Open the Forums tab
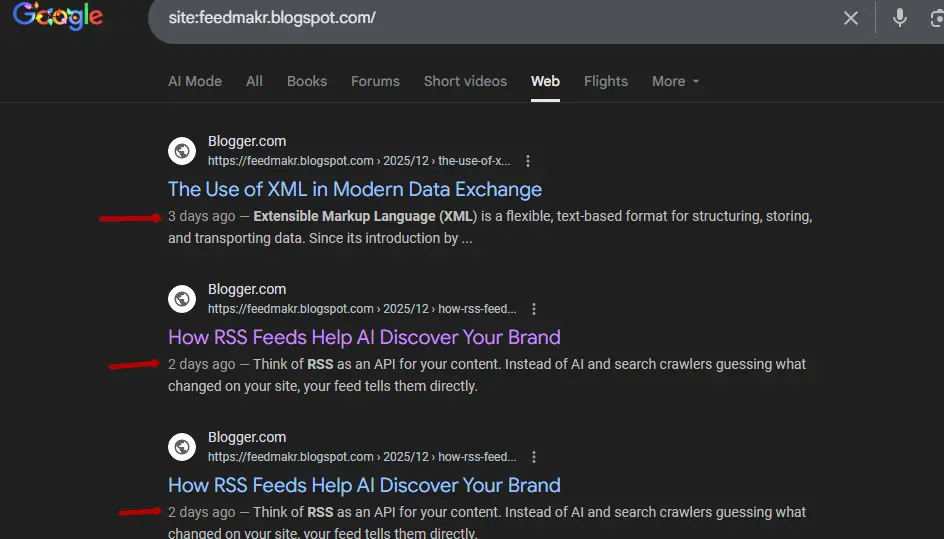The height and width of the screenshot is (539, 944). pyautogui.click(x=375, y=81)
